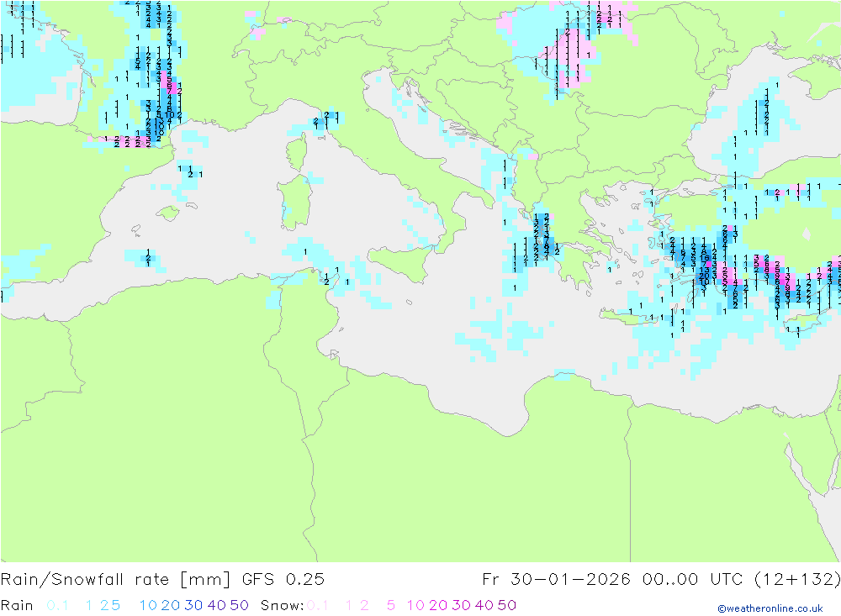Viewport: 841px width, 616px height.
Task: Click the snow legend value 30
Action: [461, 605]
